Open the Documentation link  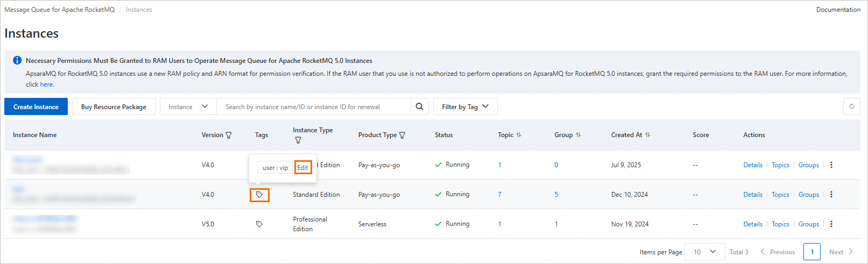pos(838,10)
